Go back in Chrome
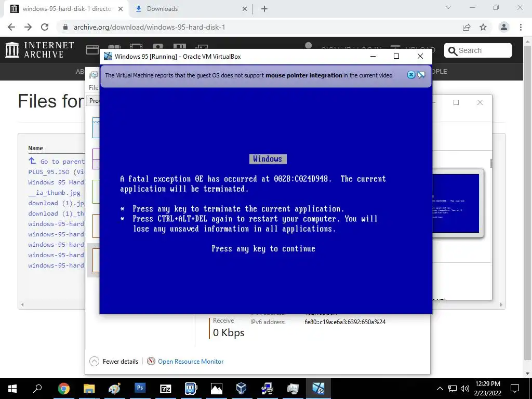This screenshot has width=532, height=399. pyautogui.click(x=11, y=27)
